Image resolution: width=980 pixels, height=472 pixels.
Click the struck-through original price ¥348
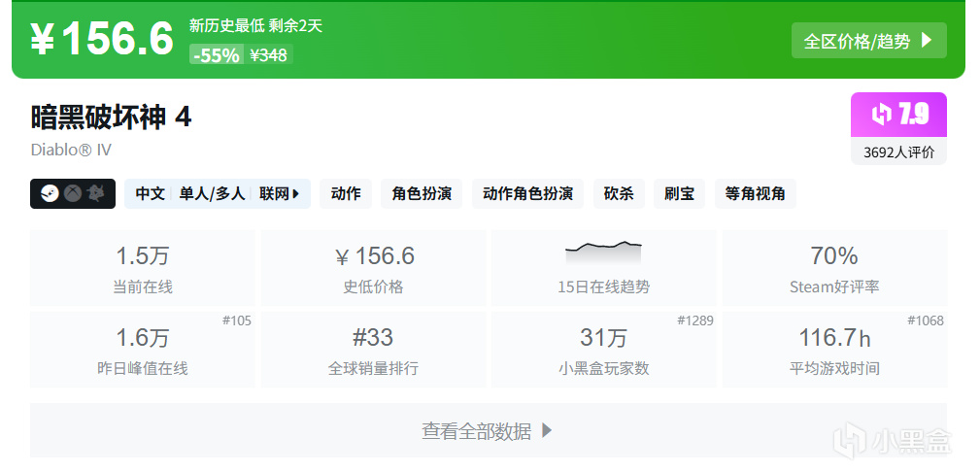[268, 55]
